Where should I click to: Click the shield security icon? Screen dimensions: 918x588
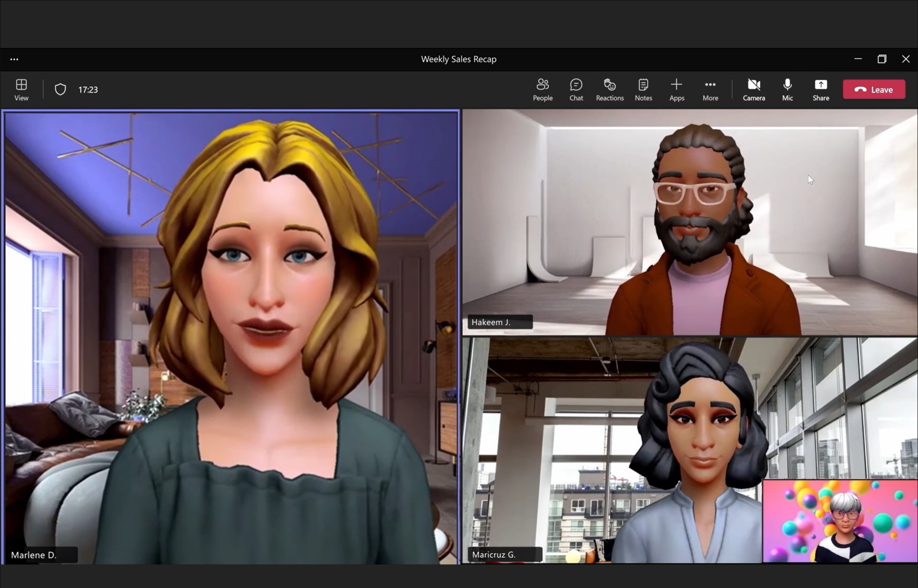click(60, 89)
